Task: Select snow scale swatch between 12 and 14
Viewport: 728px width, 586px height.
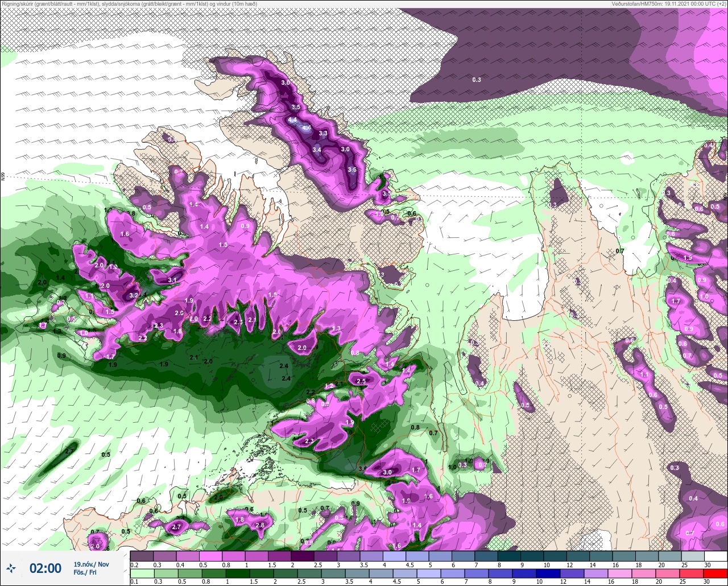Action: pos(578,556)
